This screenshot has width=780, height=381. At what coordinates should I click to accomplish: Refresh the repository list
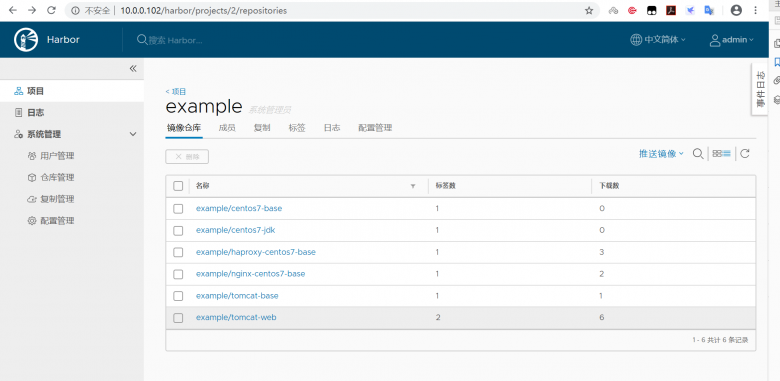click(x=745, y=153)
